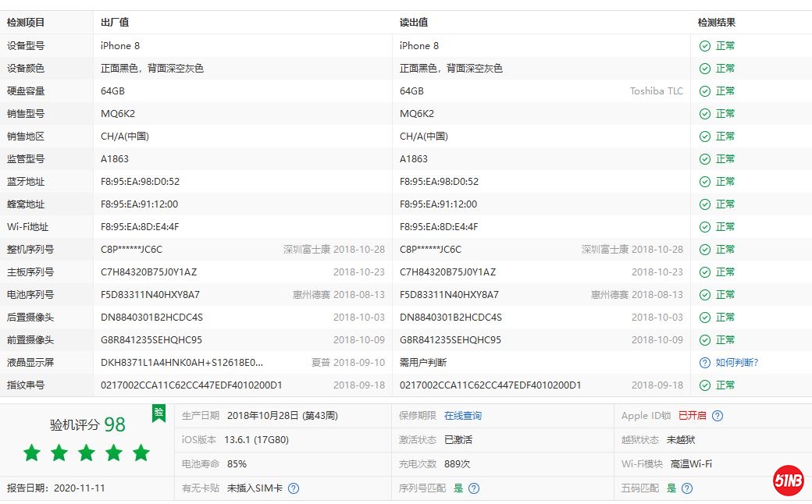Click the battery life 85% value
The height and width of the screenshot is (504, 812).
click(x=237, y=464)
